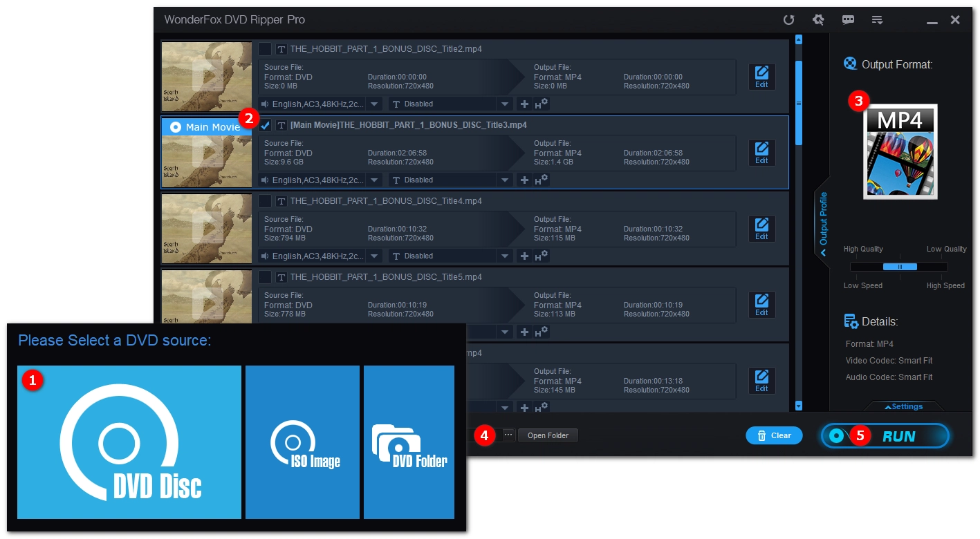Screen dimensions: 980x539
Task: Open H settings icon on Title2 row
Action: pos(542,104)
